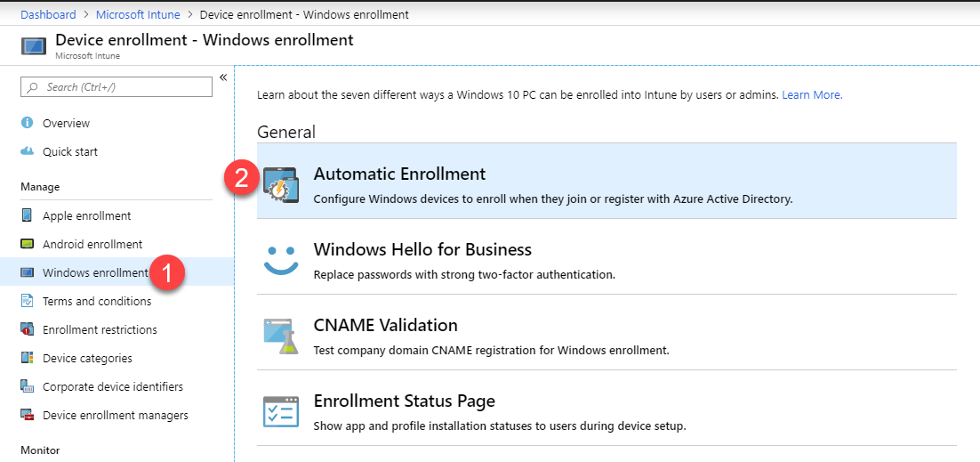
Task: Open the Enrollment Status Page title
Action: [404, 401]
